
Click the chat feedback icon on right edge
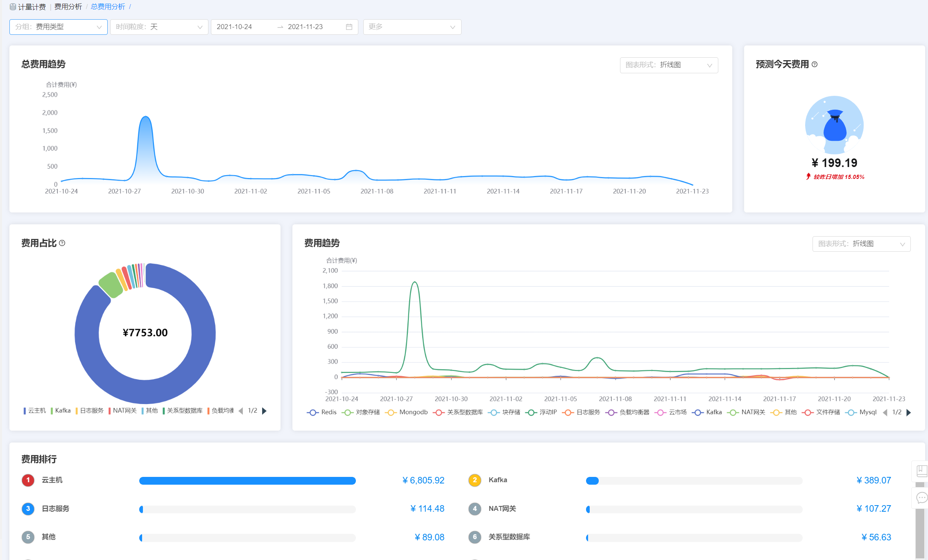(x=921, y=498)
